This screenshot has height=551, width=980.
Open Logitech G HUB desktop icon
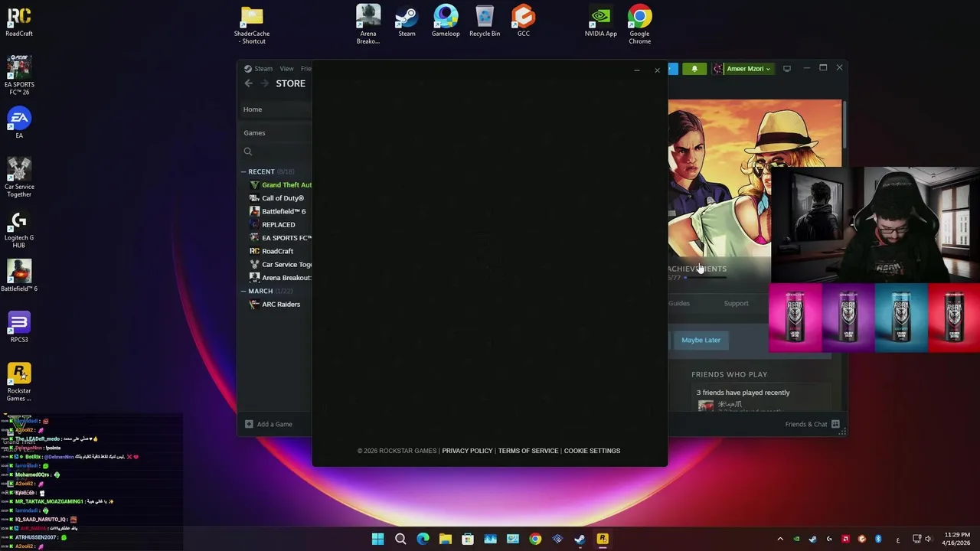[19, 228]
